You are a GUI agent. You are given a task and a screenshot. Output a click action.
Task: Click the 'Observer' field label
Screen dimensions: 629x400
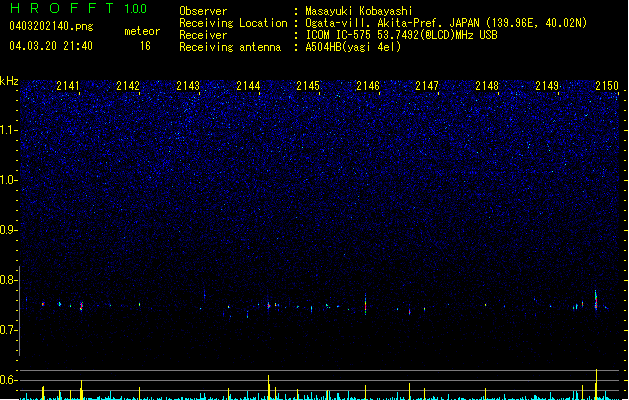pos(203,11)
